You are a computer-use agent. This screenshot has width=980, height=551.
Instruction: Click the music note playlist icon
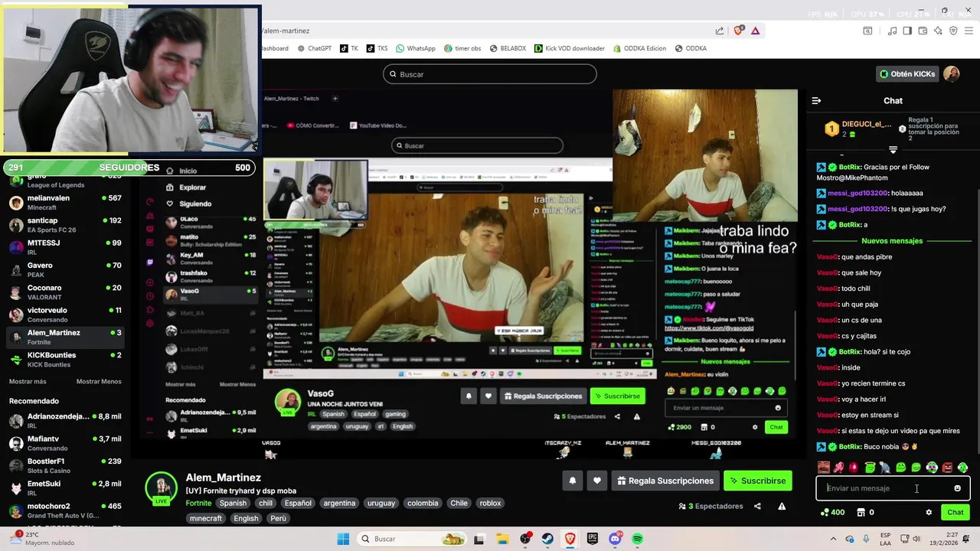(892, 31)
